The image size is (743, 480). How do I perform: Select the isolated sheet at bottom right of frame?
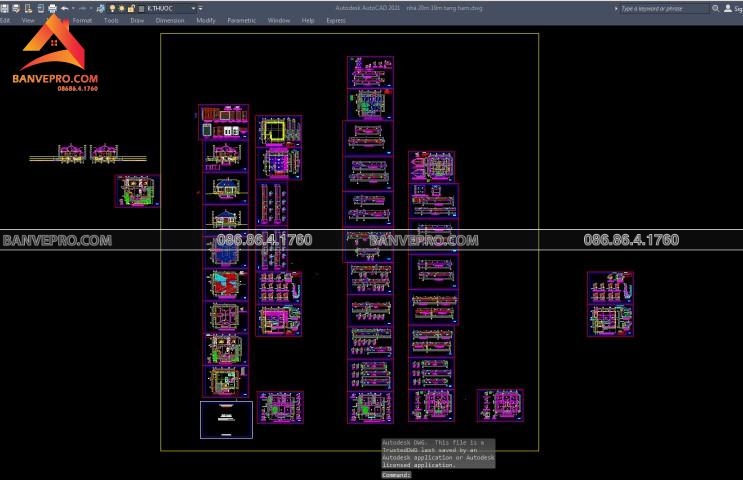pyautogui.click(x=500, y=406)
